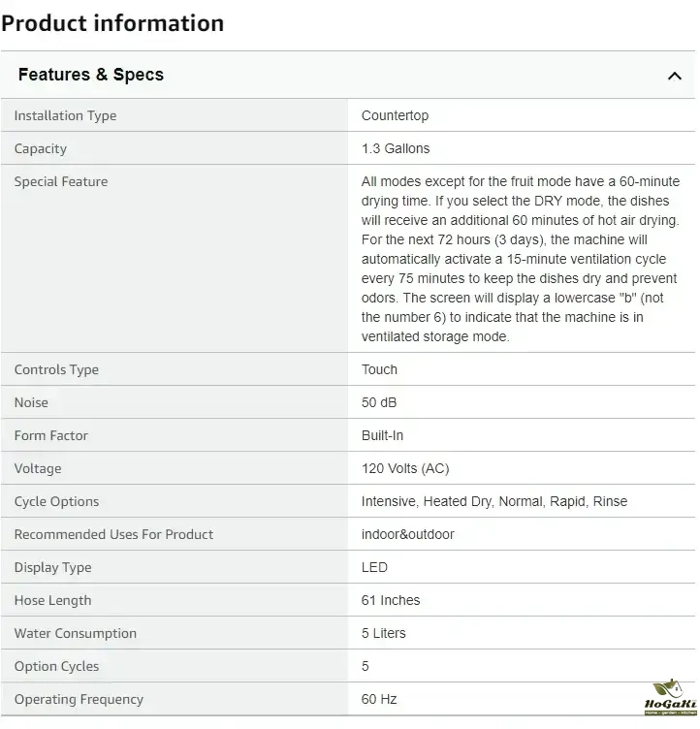The image size is (700, 729).
Task: Click the 50 dB noise value
Action: coord(379,402)
